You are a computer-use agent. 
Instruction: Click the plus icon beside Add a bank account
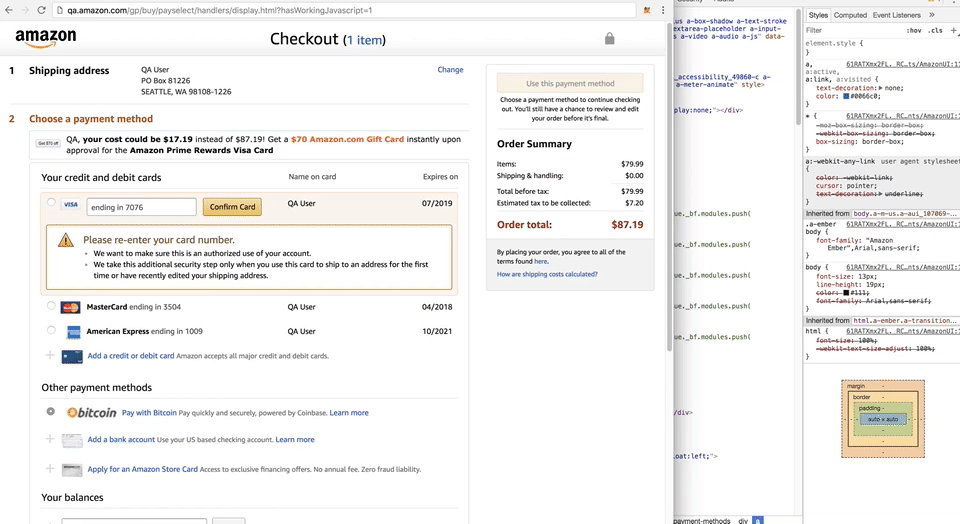coord(50,439)
